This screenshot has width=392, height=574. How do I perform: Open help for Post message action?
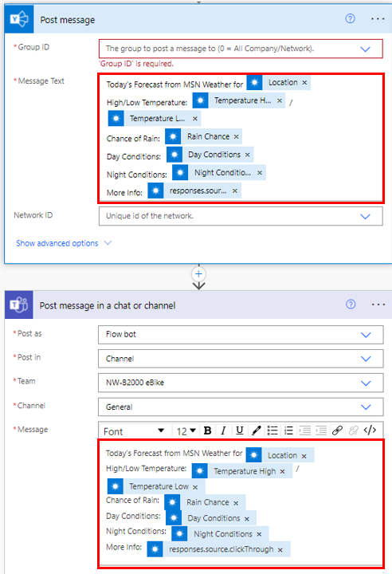[x=350, y=18]
